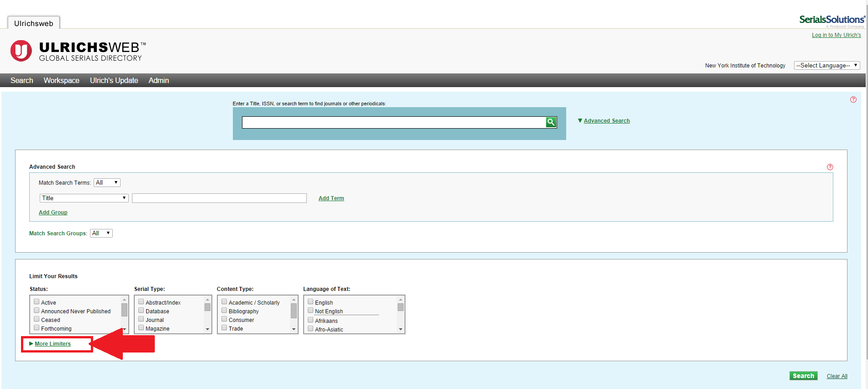This screenshot has height=389, width=868.
Task: Click the Add Group link
Action: coord(53,213)
